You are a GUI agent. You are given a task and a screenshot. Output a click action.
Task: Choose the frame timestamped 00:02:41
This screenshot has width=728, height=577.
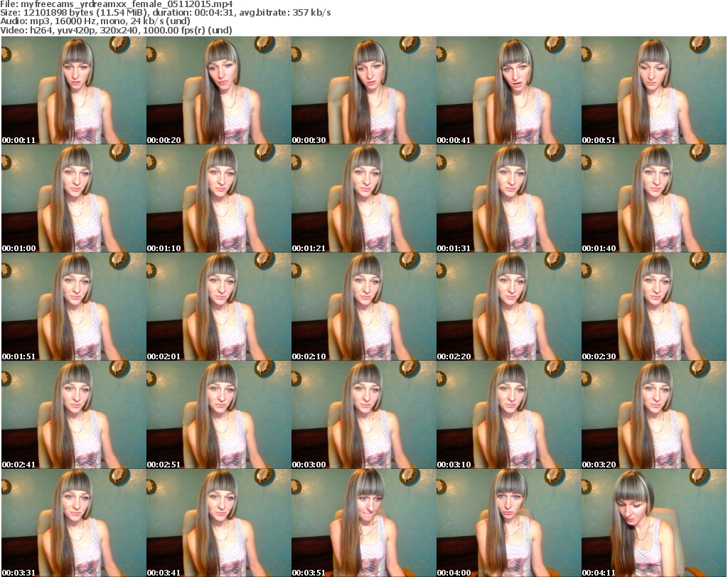(x=74, y=415)
